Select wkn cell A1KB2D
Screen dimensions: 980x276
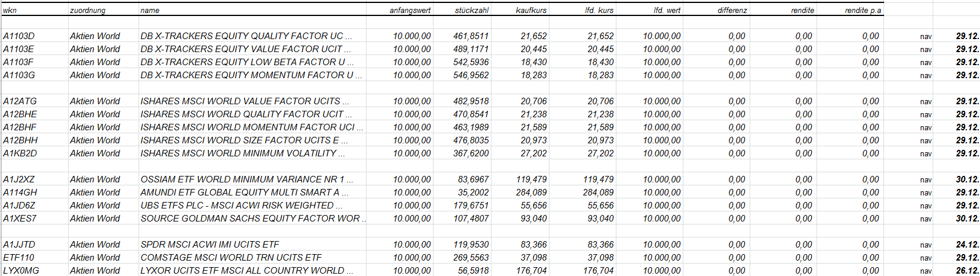pyautogui.click(x=20, y=153)
